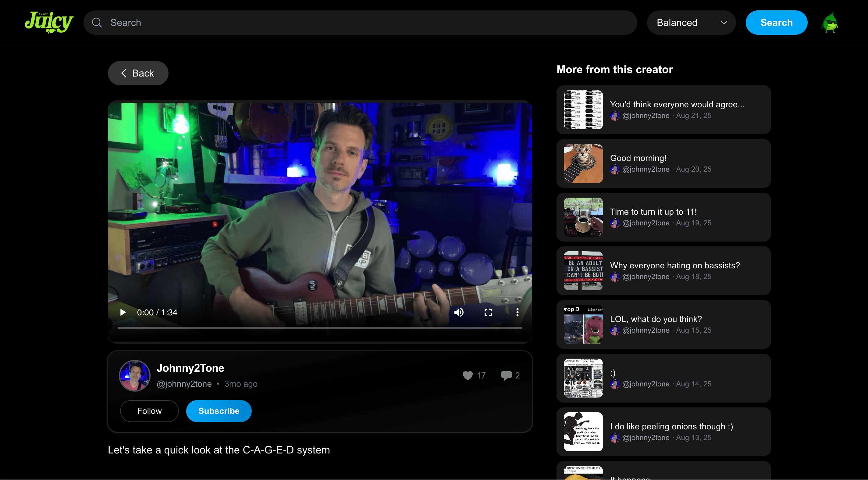Click the Johnny2Tone creator name
Viewport: 868px width, 480px height.
click(x=190, y=368)
